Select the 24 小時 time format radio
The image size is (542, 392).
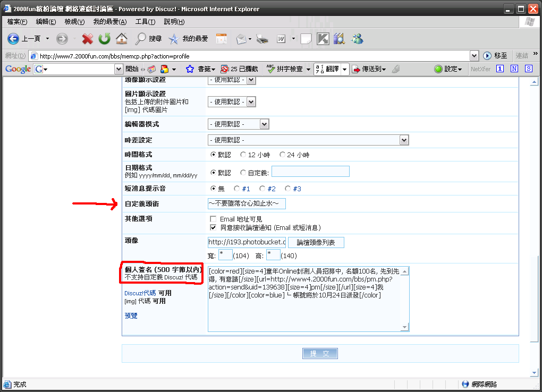[x=283, y=155]
